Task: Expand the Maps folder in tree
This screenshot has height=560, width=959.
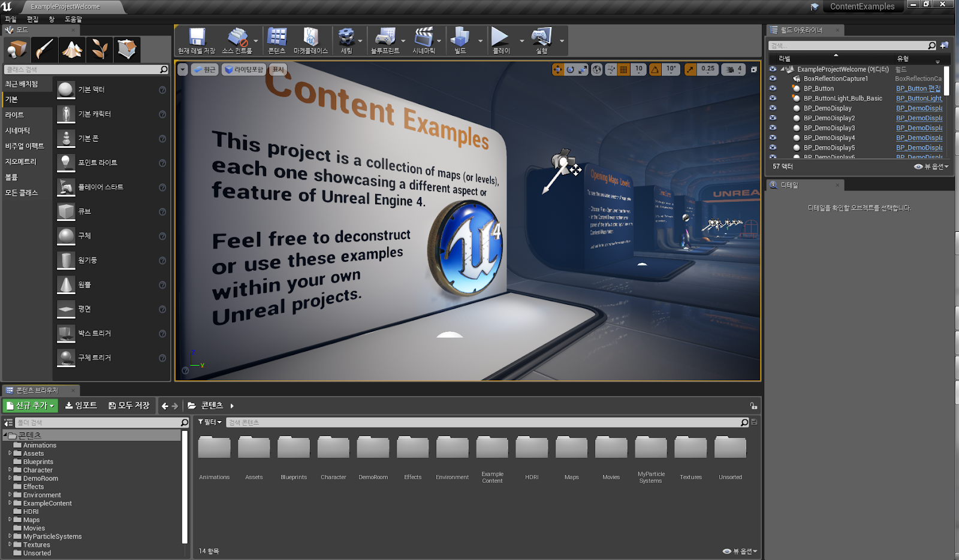Action: [x=10, y=520]
